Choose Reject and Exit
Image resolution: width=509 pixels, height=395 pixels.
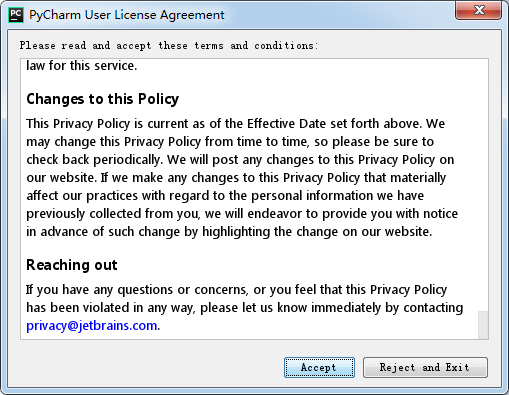click(425, 367)
